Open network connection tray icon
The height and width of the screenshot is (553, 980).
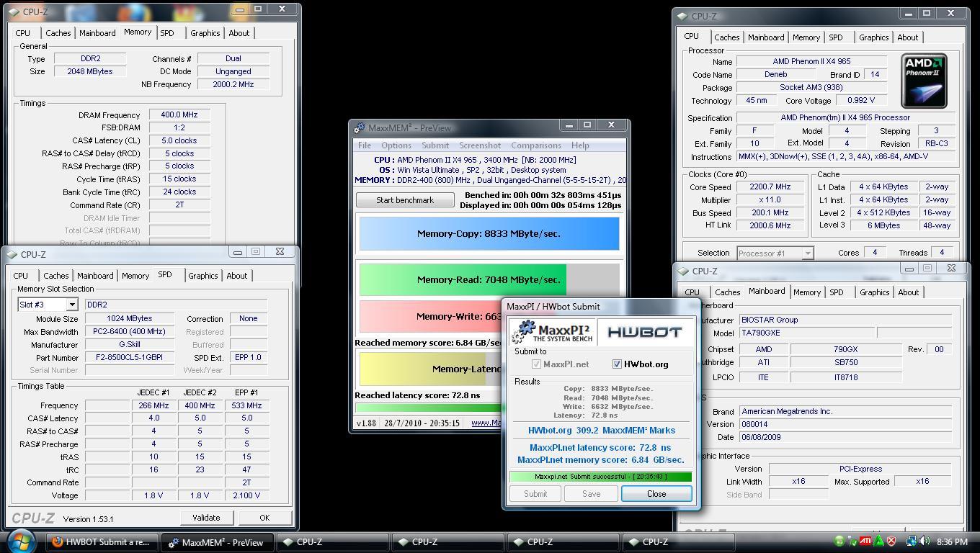(912, 541)
